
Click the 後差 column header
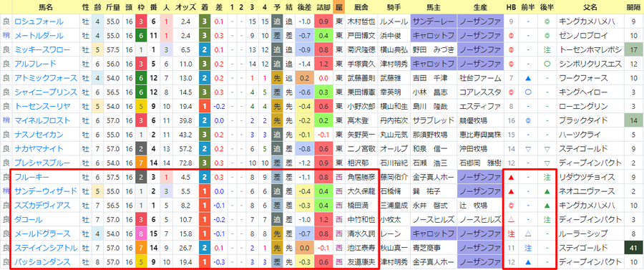303,7
